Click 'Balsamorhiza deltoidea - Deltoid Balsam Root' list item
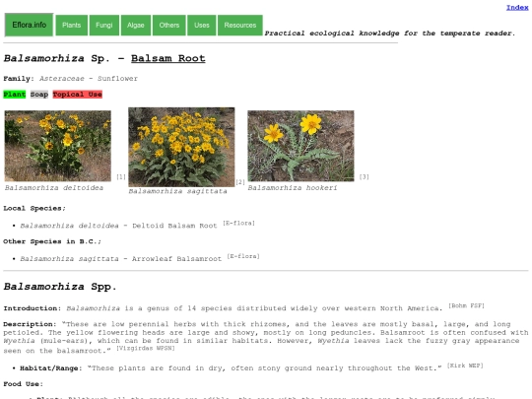 [x=118, y=226]
